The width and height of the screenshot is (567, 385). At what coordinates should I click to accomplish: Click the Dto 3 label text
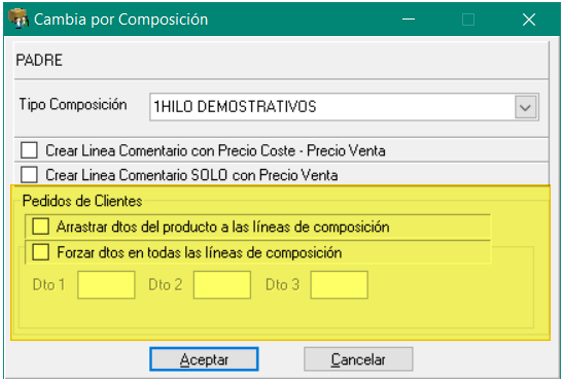click(x=282, y=285)
